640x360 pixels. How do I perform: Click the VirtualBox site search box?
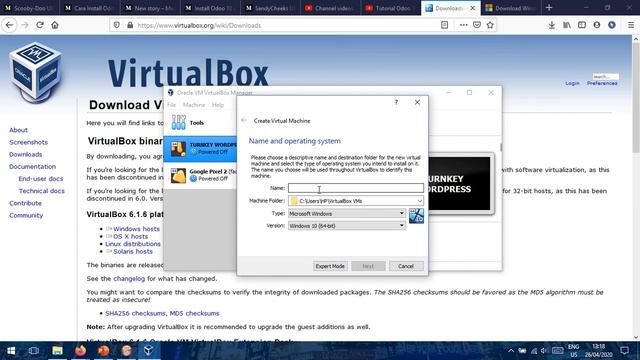[605, 76]
